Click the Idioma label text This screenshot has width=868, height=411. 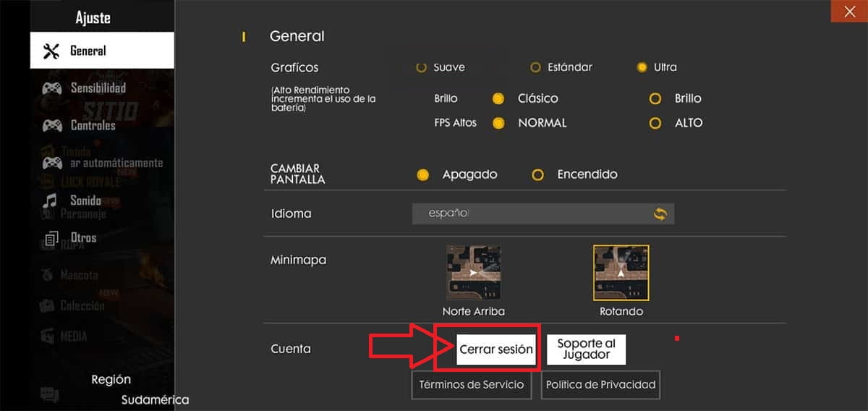coord(291,214)
